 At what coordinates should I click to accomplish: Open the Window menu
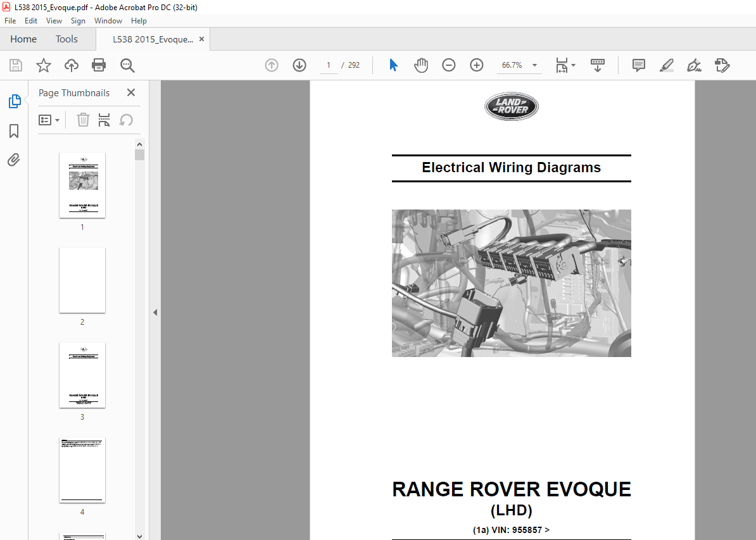click(108, 21)
